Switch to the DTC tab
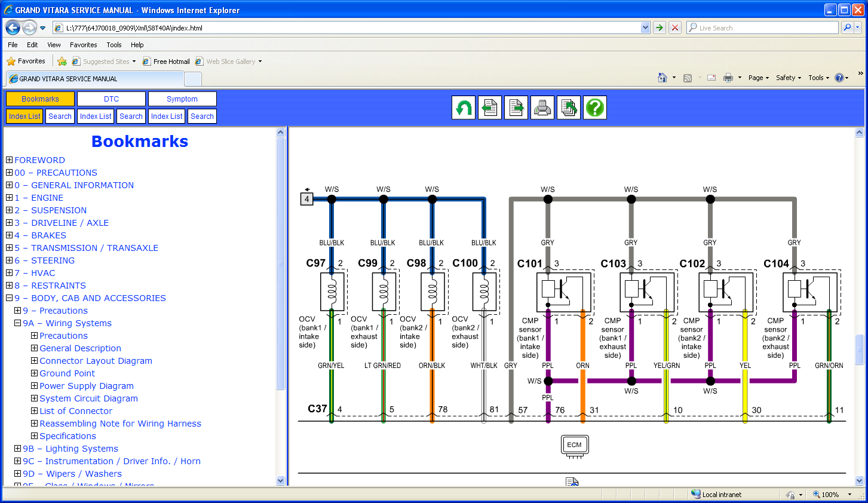The height and width of the screenshot is (503, 868). (111, 99)
